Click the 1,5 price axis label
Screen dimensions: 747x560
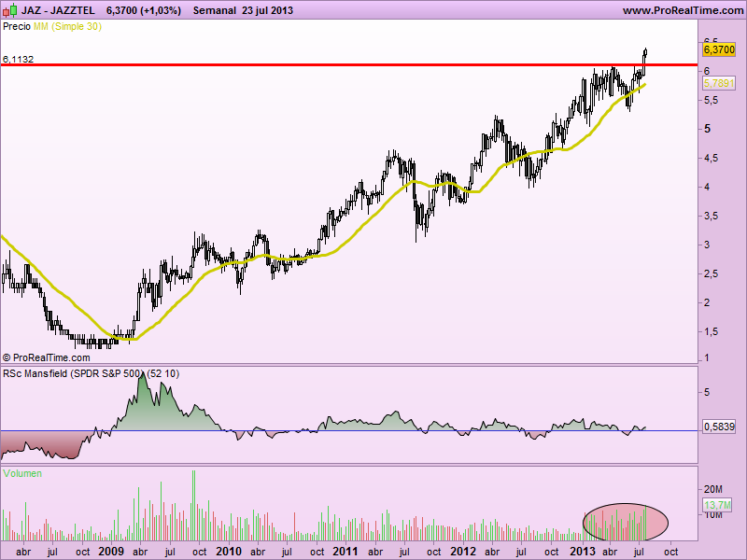[x=712, y=332]
